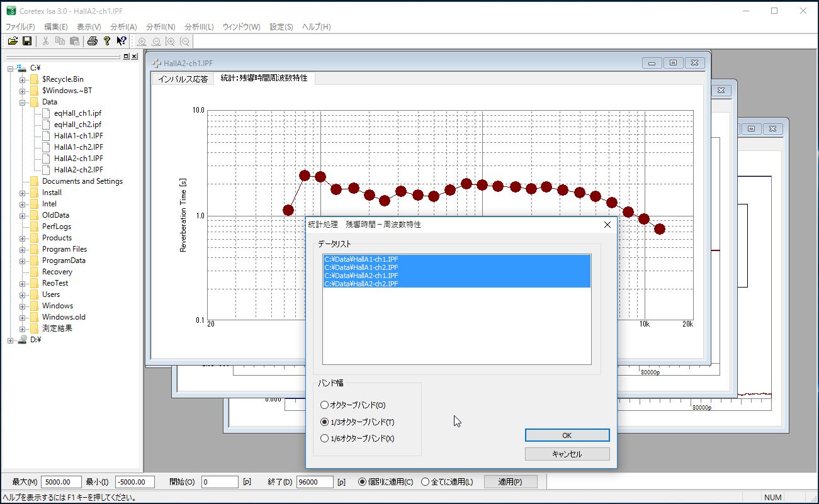Close the folder tree panel with its X
The width and height of the screenshot is (819, 504).
(134, 57)
